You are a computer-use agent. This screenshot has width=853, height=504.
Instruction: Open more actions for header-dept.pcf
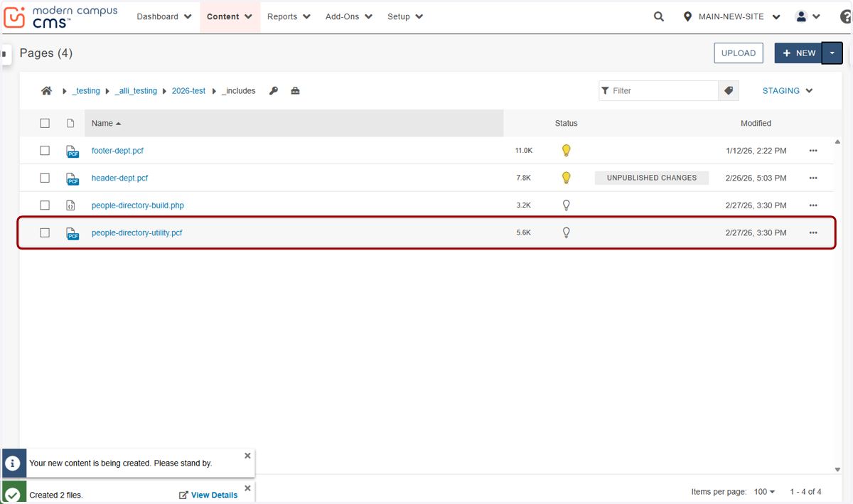tap(813, 178)
